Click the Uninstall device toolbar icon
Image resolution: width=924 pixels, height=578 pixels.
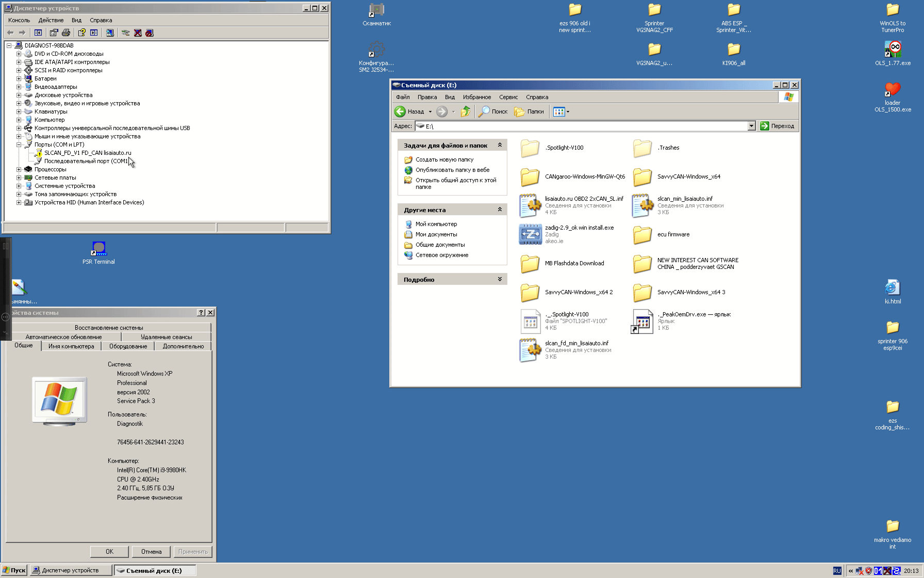click(x=138, y=33)
